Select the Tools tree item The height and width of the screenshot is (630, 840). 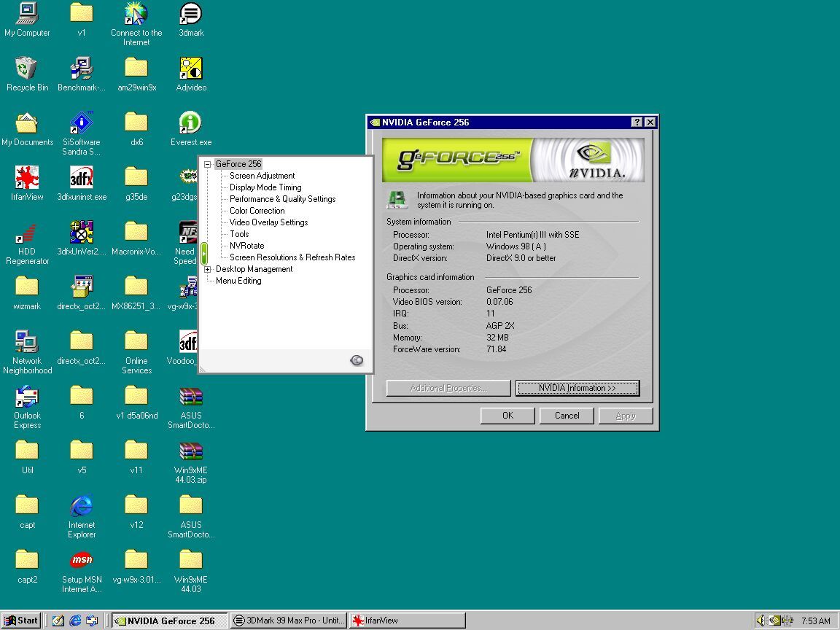click(x=239, y=234)
